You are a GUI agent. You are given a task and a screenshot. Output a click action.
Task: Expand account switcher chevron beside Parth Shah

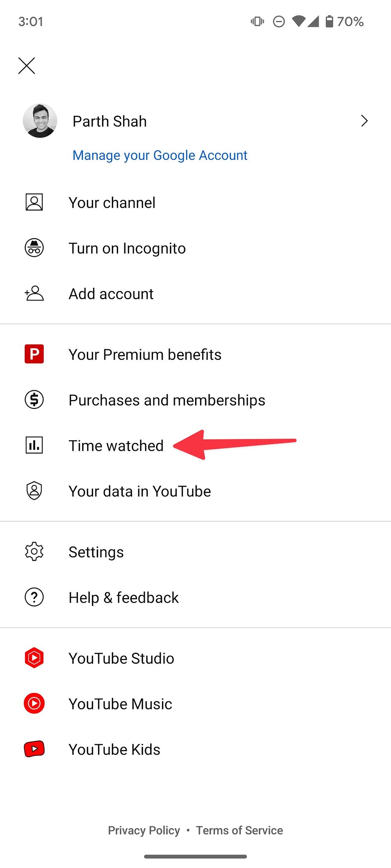(364, 121)
